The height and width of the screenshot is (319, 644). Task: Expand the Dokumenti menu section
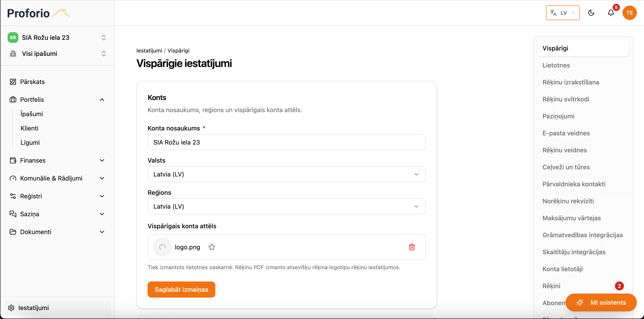pos(102,232)
